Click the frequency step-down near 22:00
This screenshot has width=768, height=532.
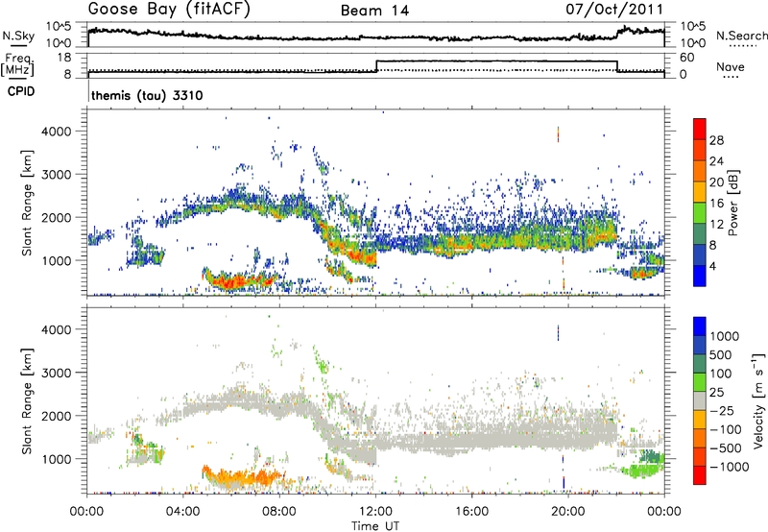[617, 66]
